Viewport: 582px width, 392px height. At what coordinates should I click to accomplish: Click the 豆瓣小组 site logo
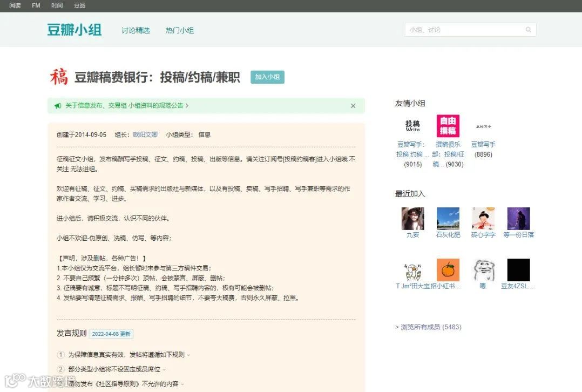click(x=73, y=30)
